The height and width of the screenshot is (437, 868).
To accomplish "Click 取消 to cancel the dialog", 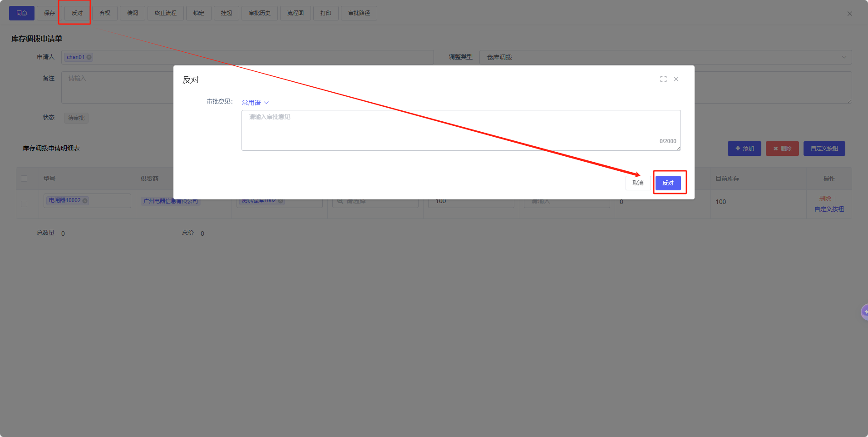I will pyautogui.click(x=638, y=183).
